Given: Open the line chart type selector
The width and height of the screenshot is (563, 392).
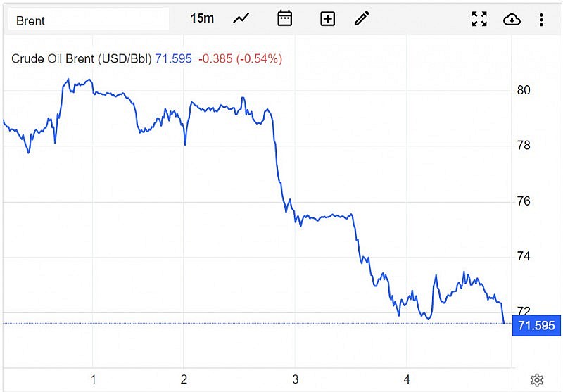Looking at the screenshot, I should [241, 18].
